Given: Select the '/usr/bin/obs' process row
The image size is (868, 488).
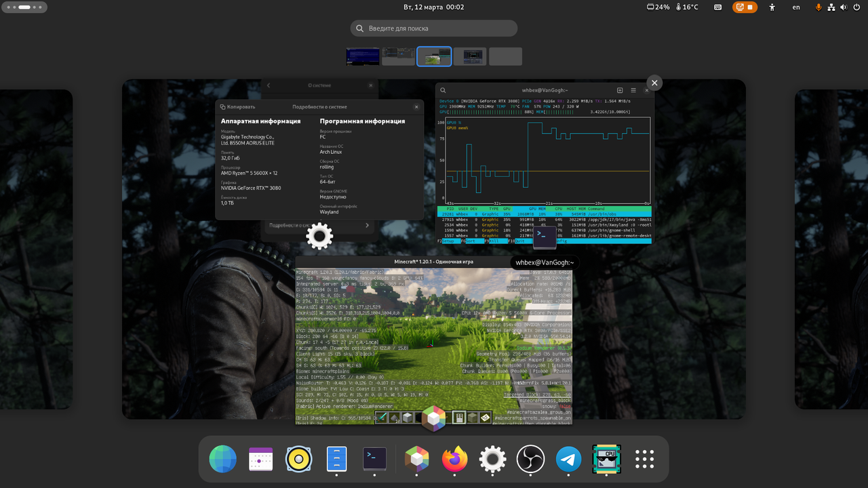Looking at the screenshot, I should 546,213.
